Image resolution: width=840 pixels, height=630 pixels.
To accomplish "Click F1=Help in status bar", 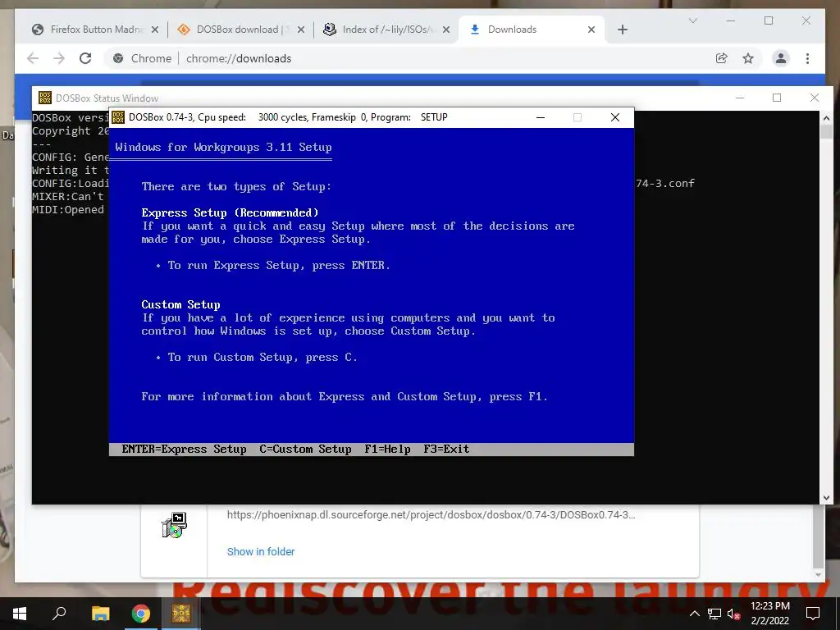I will [x=387, y=450].
